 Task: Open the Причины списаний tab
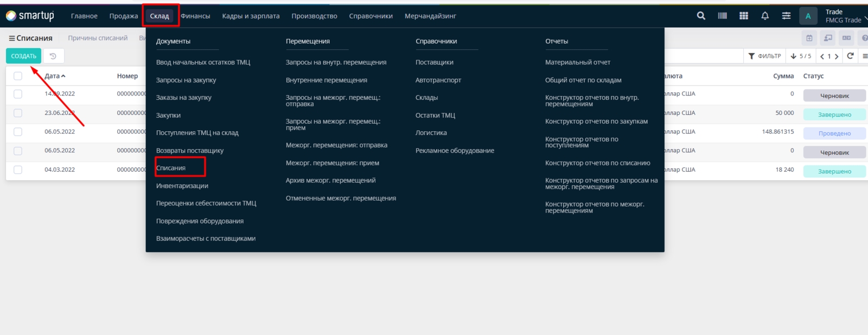[x=98, y=38]
